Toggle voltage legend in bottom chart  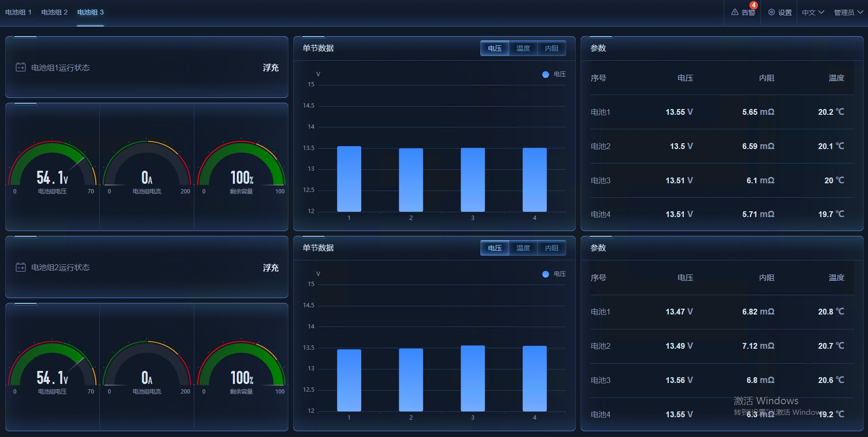(x=554, y=274)
